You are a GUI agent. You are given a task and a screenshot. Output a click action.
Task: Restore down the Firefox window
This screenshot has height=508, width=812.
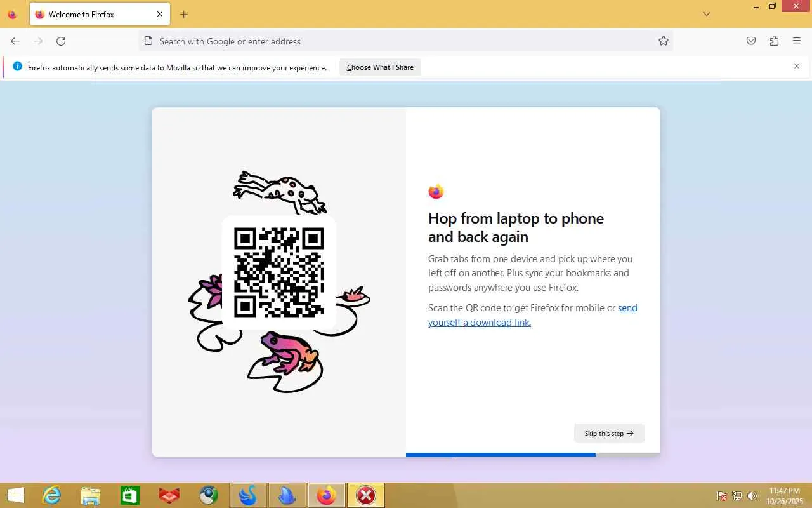coord(773,6)
